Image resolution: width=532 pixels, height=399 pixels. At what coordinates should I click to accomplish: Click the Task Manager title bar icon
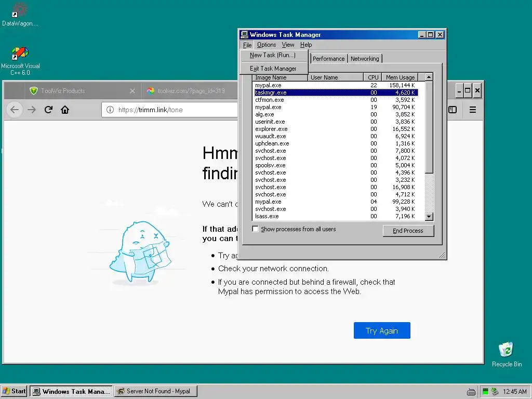(x=244, y=35)
